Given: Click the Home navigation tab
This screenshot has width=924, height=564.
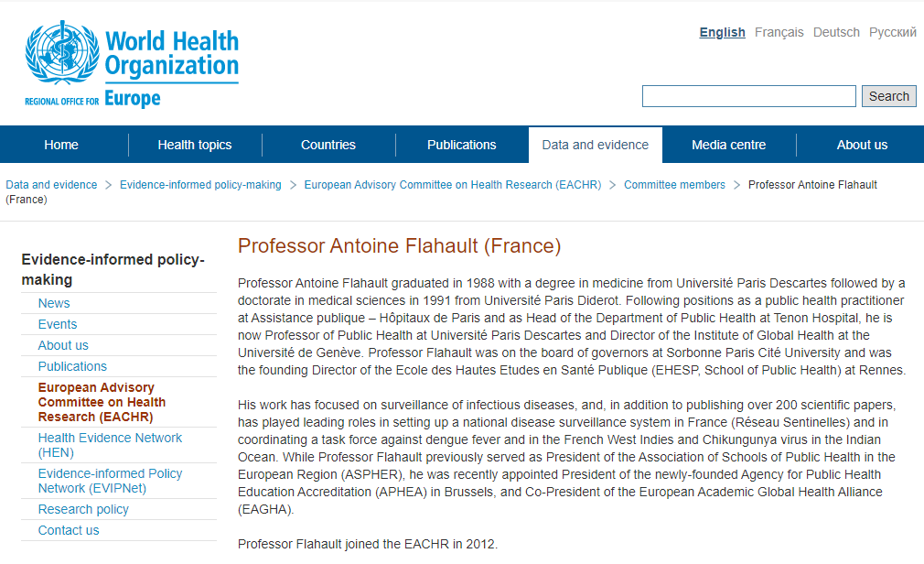Looking at the screenshot, I should coord(61,146).
